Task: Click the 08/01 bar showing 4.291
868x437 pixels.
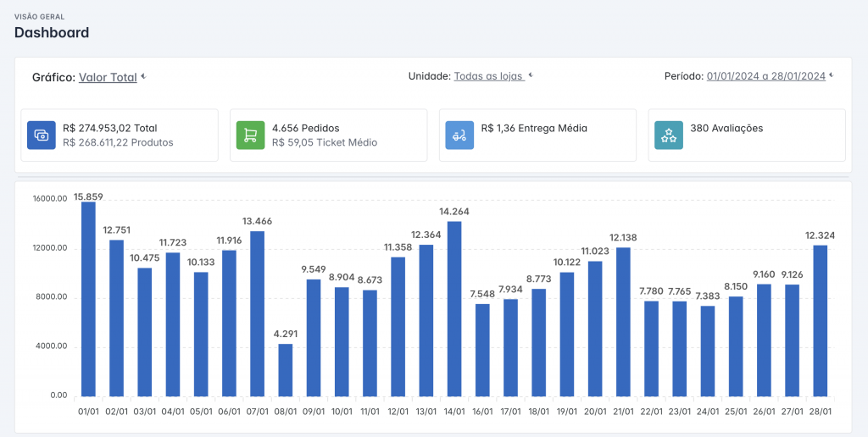Action: pos(286,369)
